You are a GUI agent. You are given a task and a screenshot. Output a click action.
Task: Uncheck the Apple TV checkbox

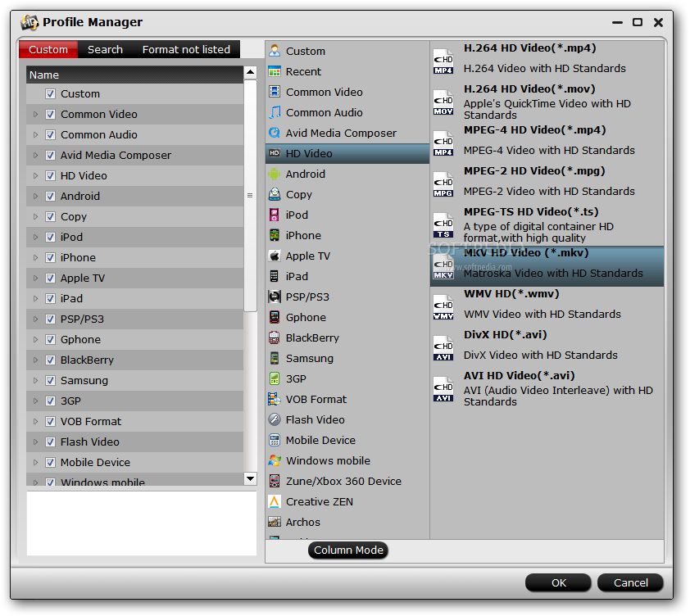pos(51,278)
